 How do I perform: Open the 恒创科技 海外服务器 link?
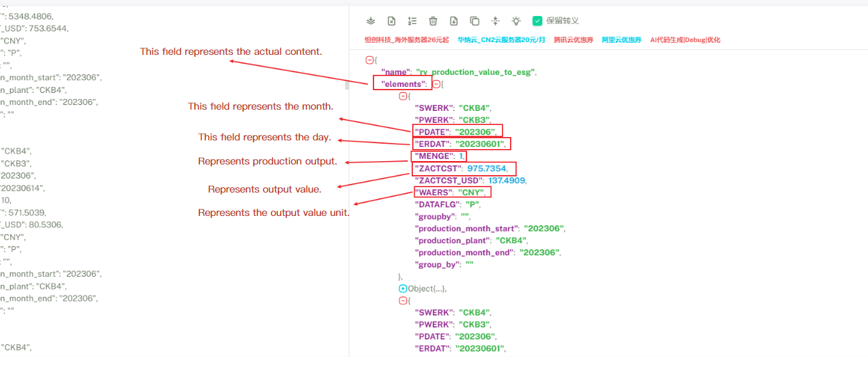coord(407,40)
